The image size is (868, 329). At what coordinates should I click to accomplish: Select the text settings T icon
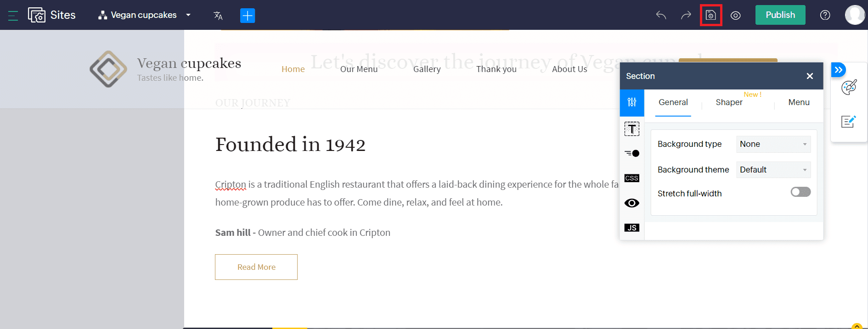point(631,129)
